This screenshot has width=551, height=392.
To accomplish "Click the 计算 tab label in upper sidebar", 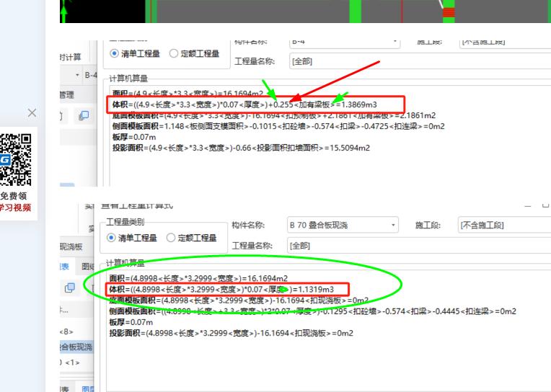I will [x=70, y=57].
